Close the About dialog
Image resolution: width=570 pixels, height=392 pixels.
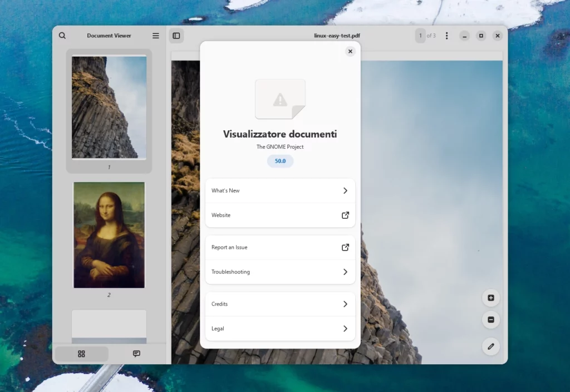coord(350,51)
